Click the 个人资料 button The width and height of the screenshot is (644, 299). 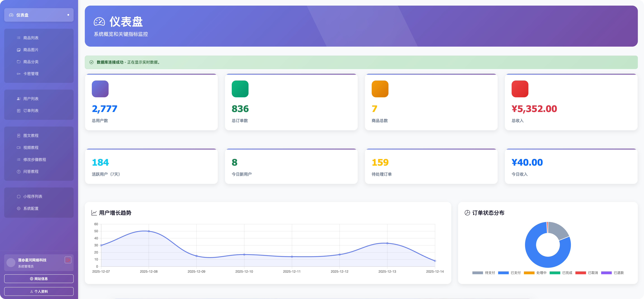(x=39, y=291)
